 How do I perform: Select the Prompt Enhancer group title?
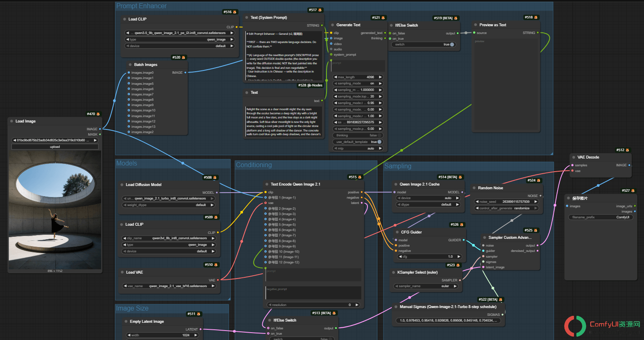point(141,6)
